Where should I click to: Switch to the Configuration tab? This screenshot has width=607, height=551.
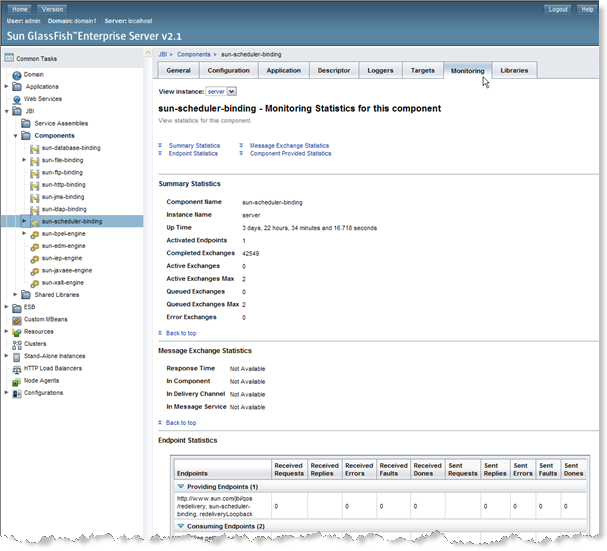pos(228,70)
